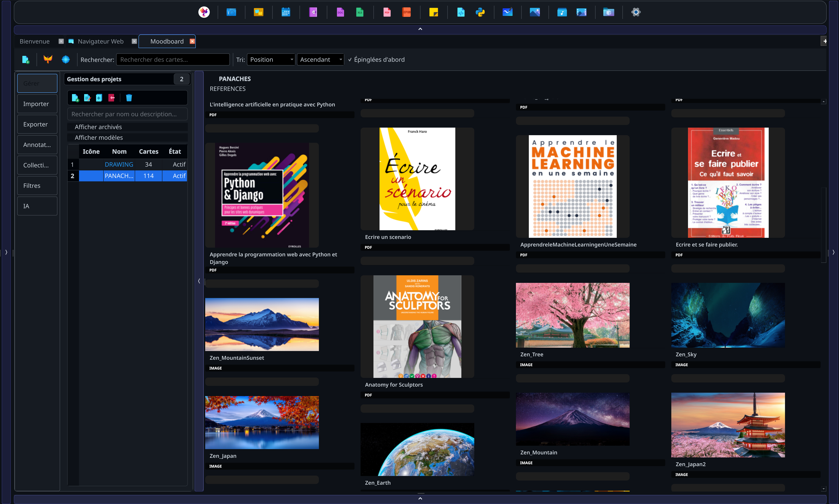Delete project with the trash icon
The width and height of the screenshot is (839, 504).
coord(129,98)
